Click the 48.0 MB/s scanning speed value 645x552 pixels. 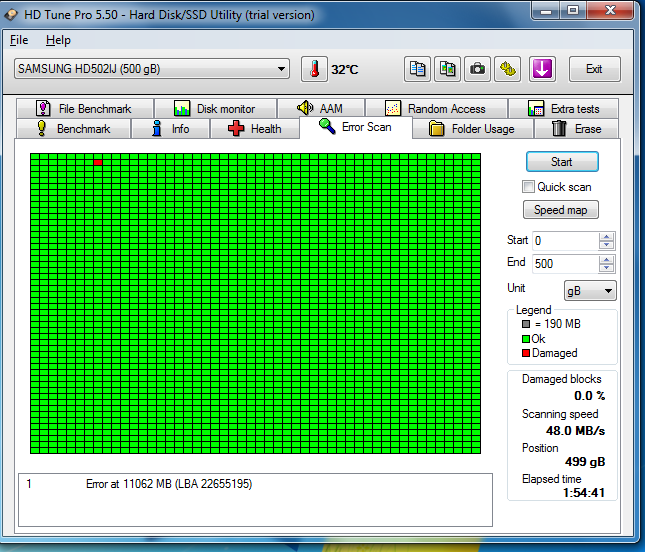pos(575,431)
